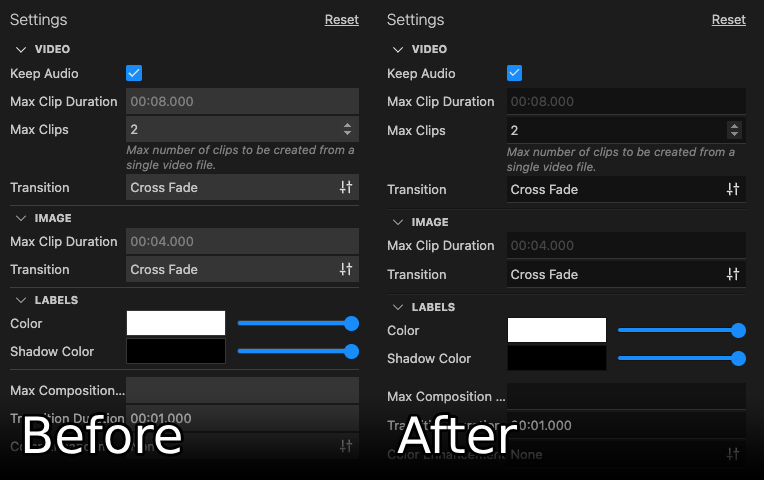Collapse IMAGE section in Before panel

21,218
